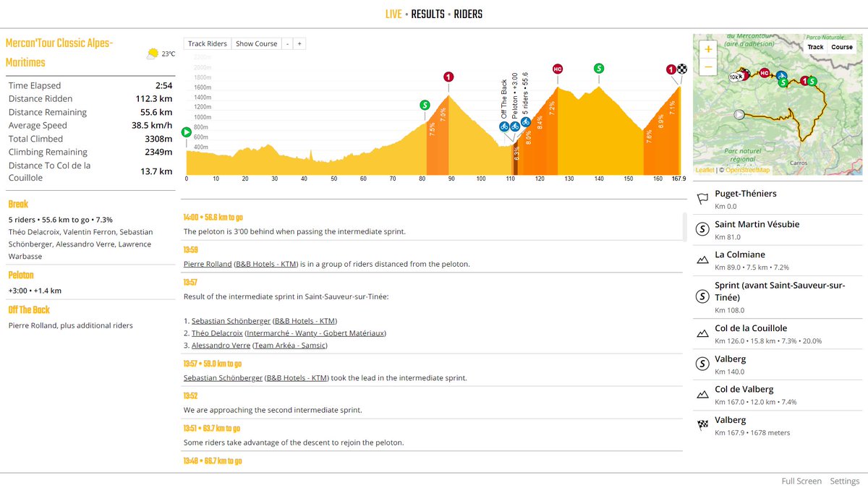Image resolution: width=868 pixels, height=488 pixels.
Task: Click the Off The Back group heading
Action: pos(29,310)
